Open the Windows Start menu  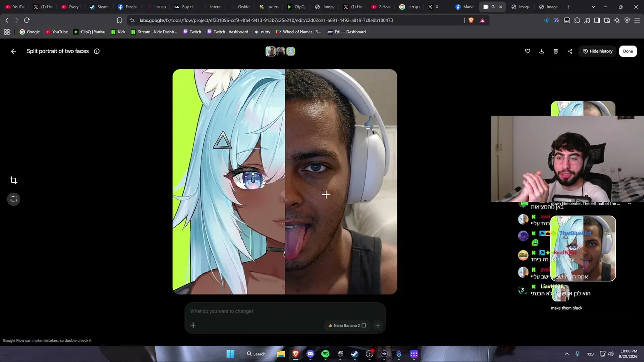pyautogui.click(x=230, y=354)
